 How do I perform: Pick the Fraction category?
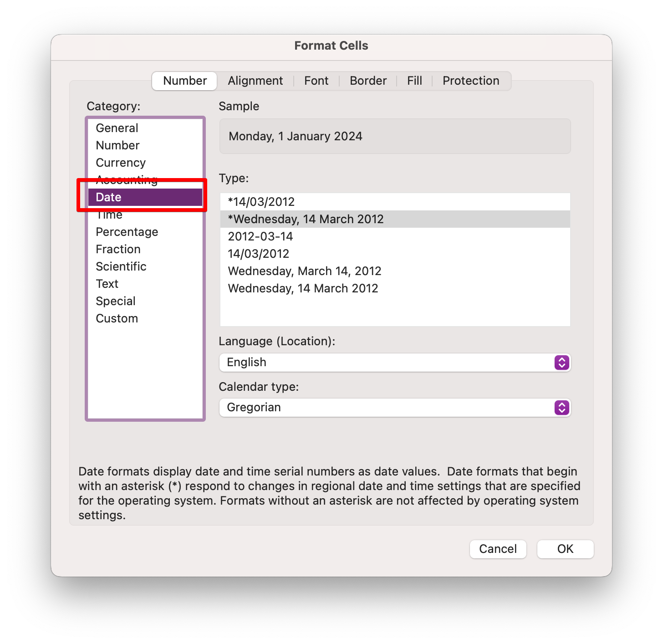[x=118, y=249]
